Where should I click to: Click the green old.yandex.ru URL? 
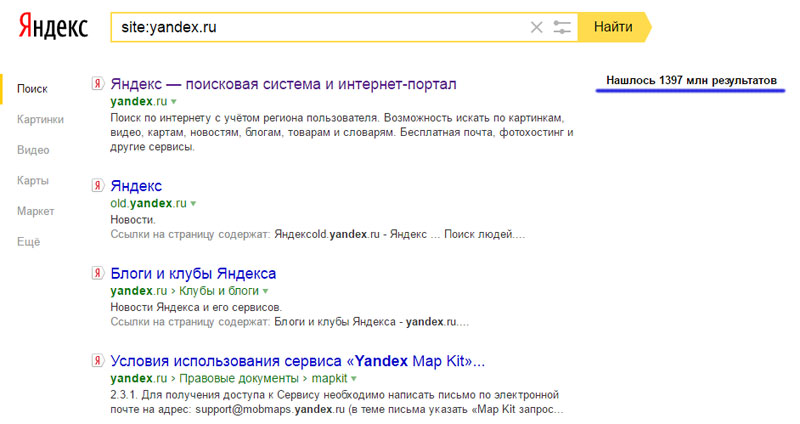tap(148, 203)
